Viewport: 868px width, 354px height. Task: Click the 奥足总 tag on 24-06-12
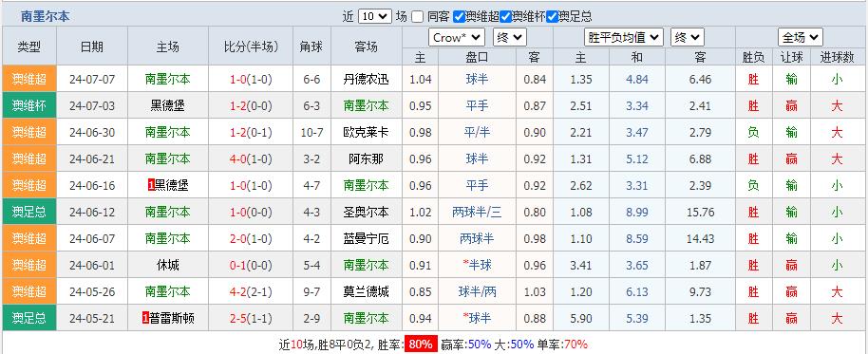[29, 212]
